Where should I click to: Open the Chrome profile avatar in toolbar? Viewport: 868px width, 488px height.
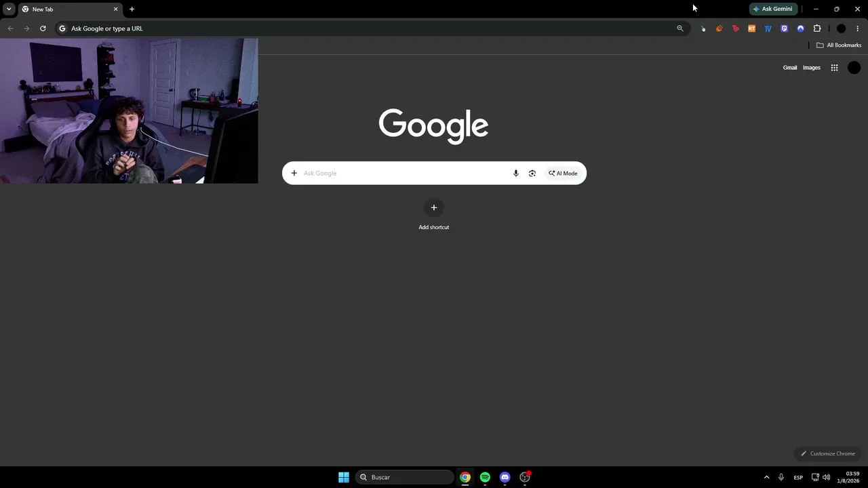[x=842, y=28]
